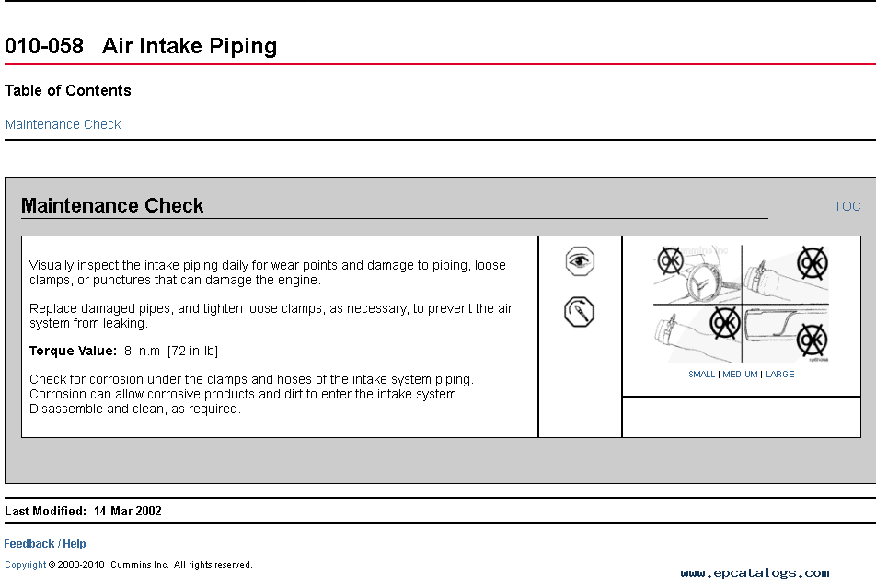Click the 8 n.m [72 in-lb] torque value

pos(171,351)
